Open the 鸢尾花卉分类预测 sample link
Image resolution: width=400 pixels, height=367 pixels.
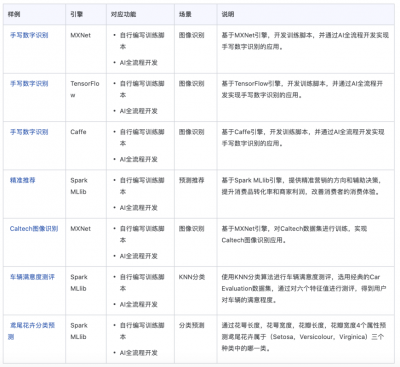click(32, 331)
